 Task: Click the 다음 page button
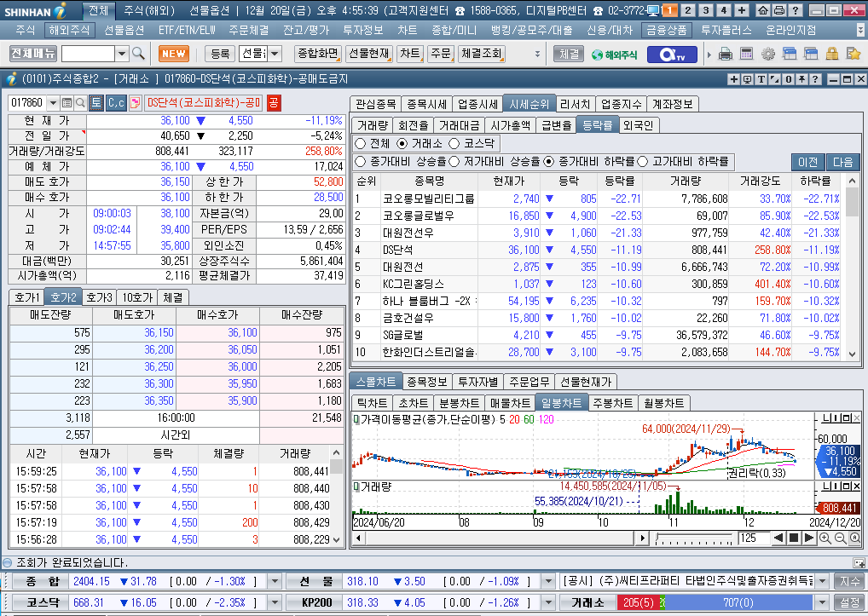point(843,162)
